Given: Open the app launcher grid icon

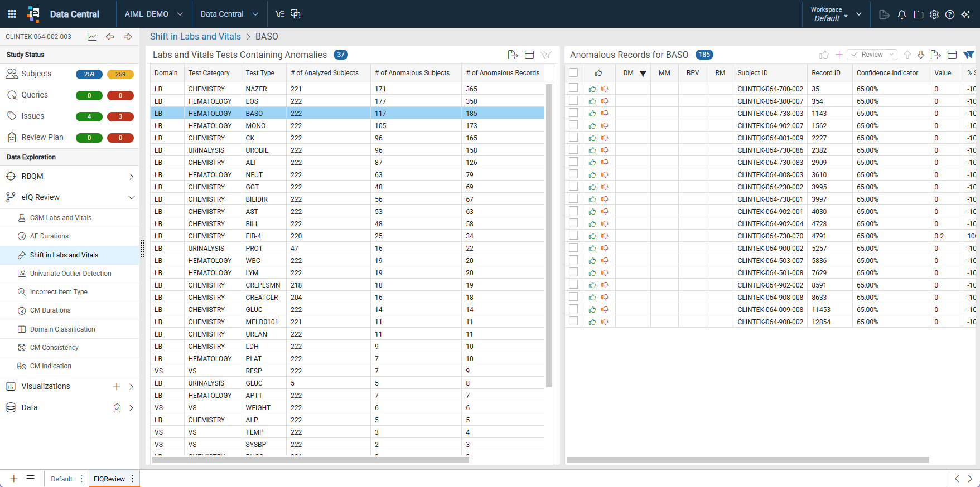Looking at the screenshot, I should coord(12,14).
